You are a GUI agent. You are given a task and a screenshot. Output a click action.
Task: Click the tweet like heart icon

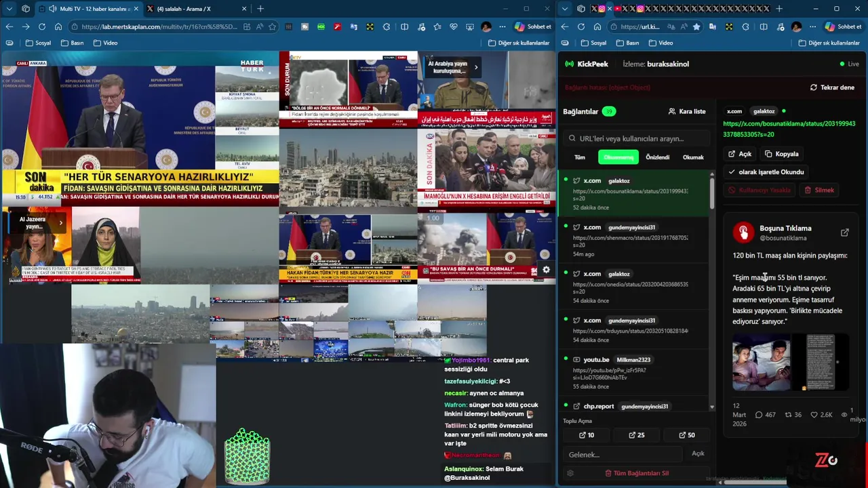814,415
